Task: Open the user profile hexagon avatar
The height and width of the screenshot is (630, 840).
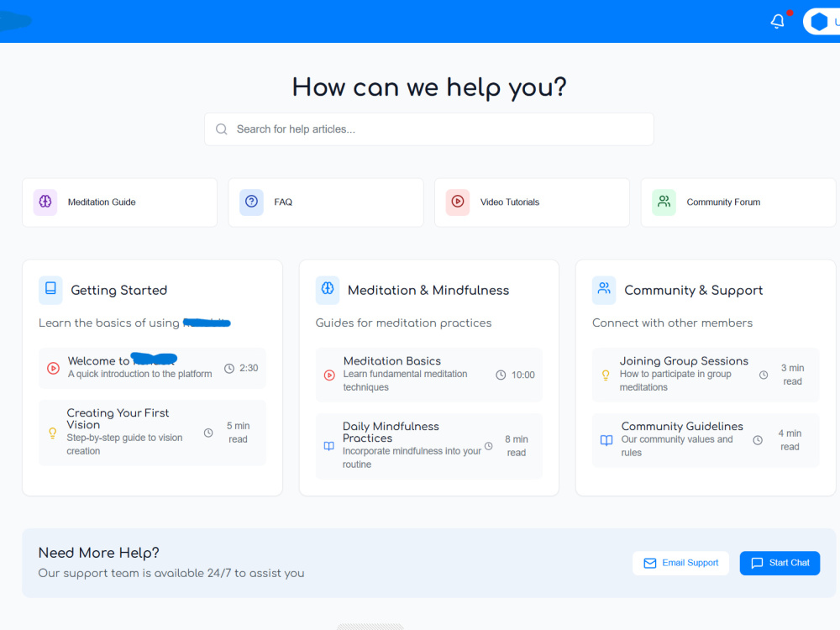Action: click(818, 22)
